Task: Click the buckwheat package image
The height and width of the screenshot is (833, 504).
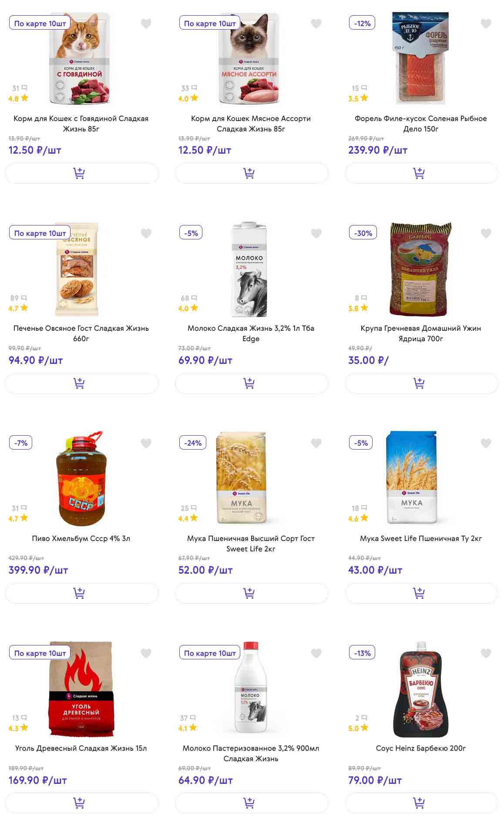Action: click(420, 269)
